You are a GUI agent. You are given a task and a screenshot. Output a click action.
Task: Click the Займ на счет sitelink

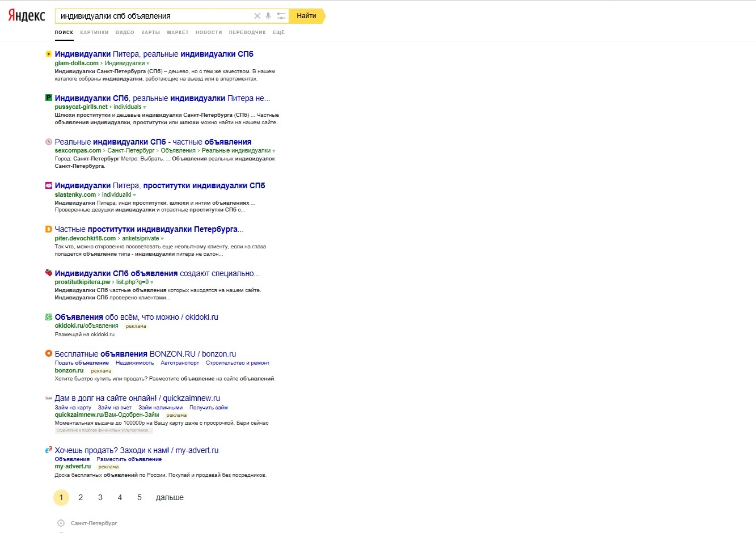(115, 408)
